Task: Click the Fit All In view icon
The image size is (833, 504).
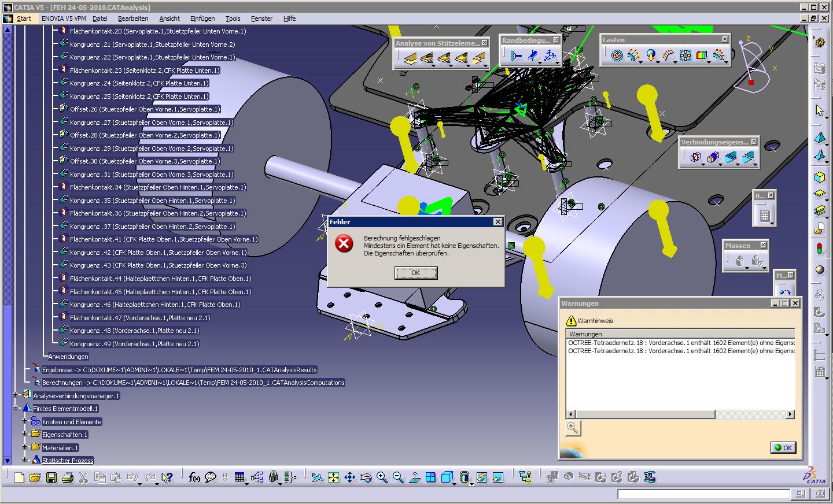Action: tap(333, 477)
